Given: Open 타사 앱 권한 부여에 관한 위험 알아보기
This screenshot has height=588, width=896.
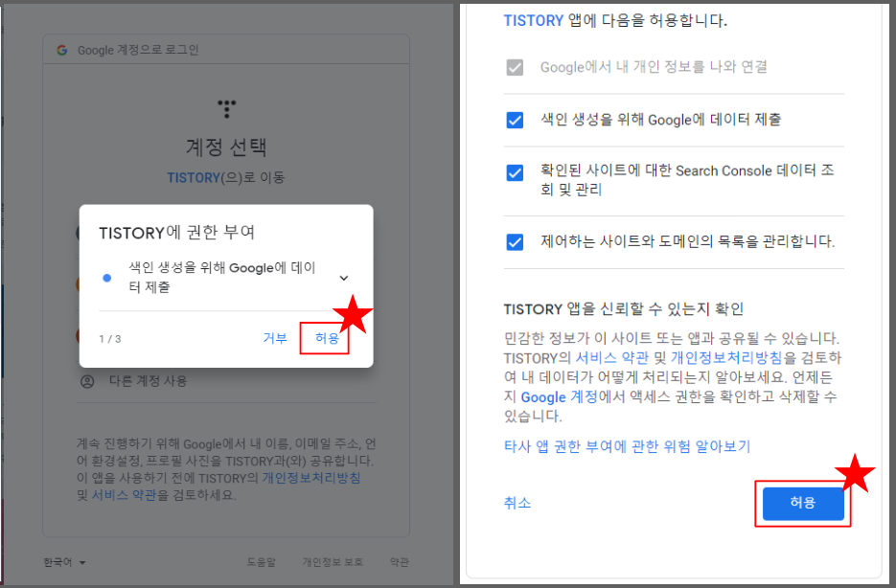Looking at the screenshot, I should pos(627,446).
